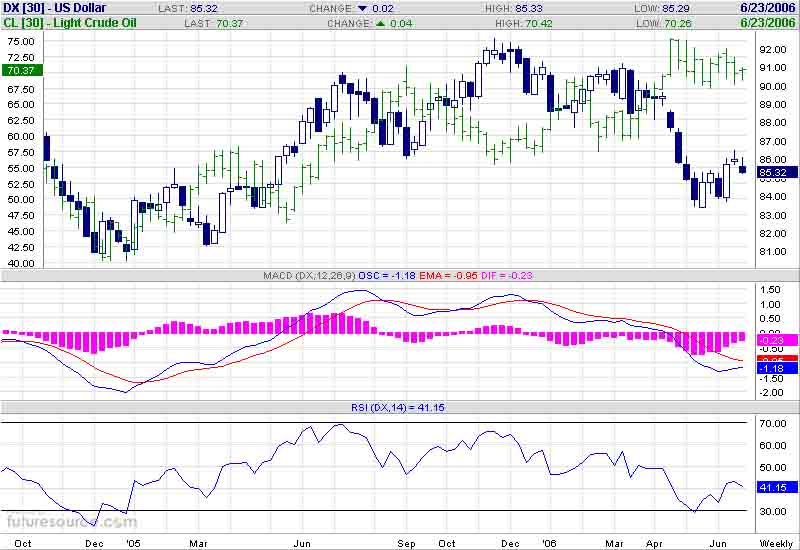Click the '05 year marker on time axis
This screenshot has height=550, width=800.
pos(132,542)
